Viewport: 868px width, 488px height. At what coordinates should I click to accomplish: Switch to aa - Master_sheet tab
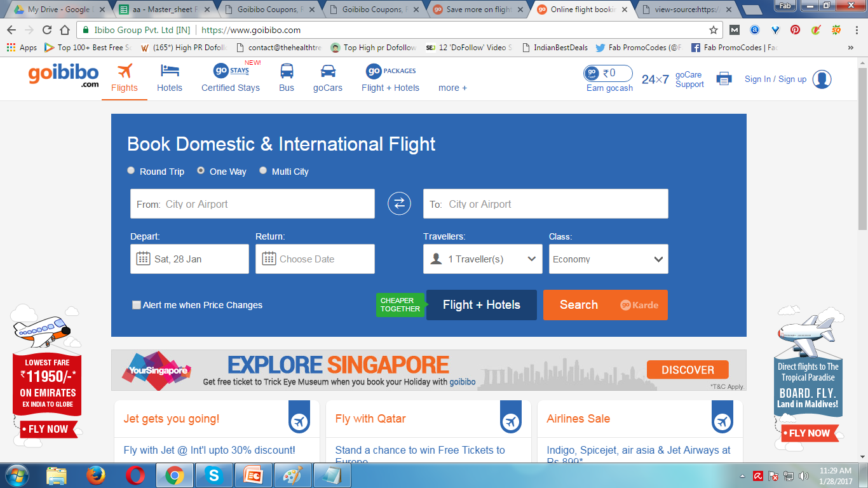coord(164,10)
